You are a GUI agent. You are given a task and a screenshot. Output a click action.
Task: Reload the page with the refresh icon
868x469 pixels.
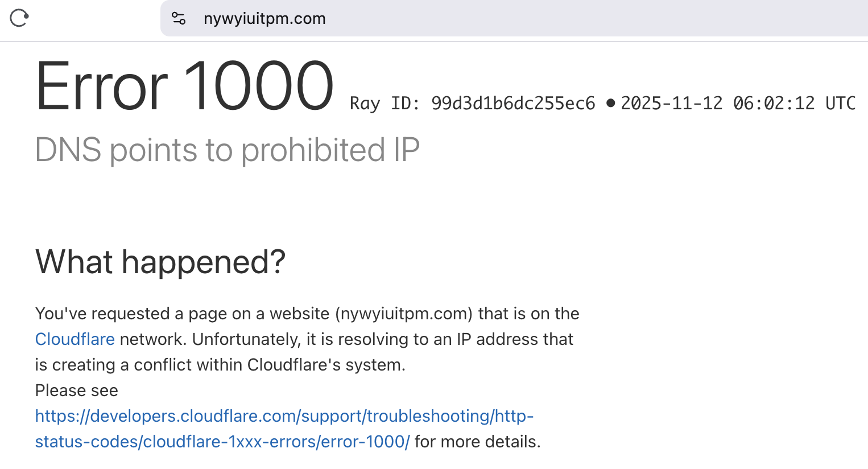(19, 18)
